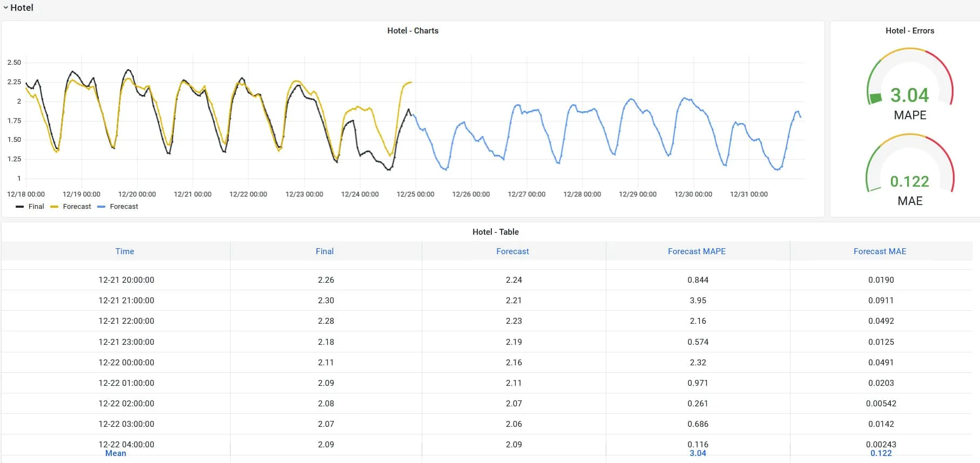
Task: Collapse the Hotel row chevron
Action: coord(6,8)
